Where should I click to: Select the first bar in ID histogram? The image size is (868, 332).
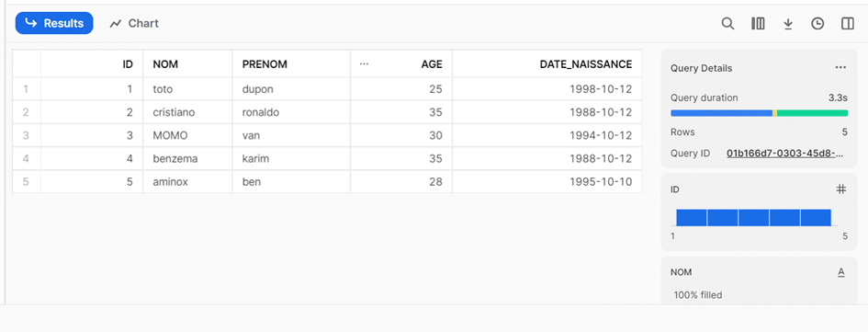[x=691, y=217]
